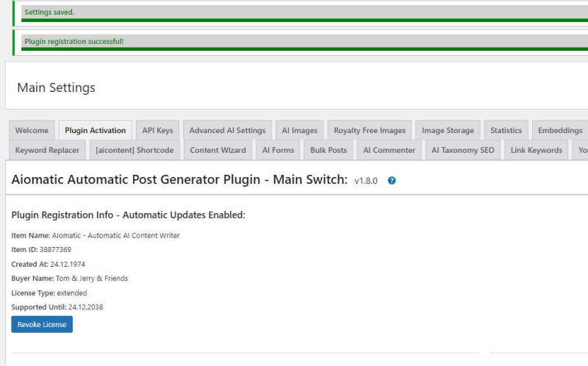Open the Link Keywords tab
Image resolution: width=588 pixels, height=366 pixels.
(537, 150)
